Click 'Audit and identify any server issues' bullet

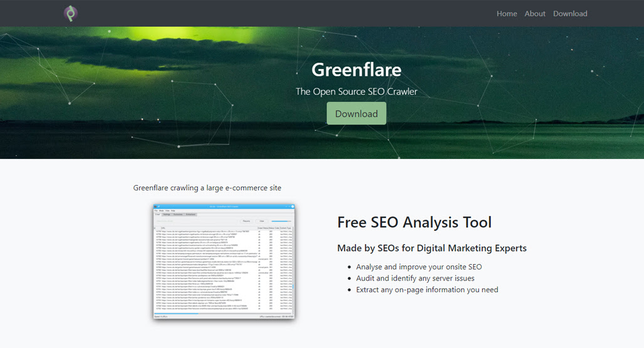coord(415,279)
